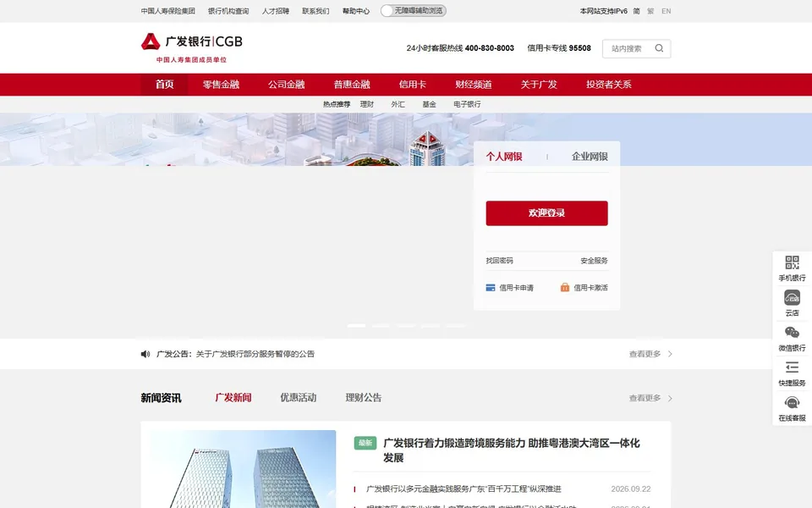Open 安全服务 link

point(594,261)
